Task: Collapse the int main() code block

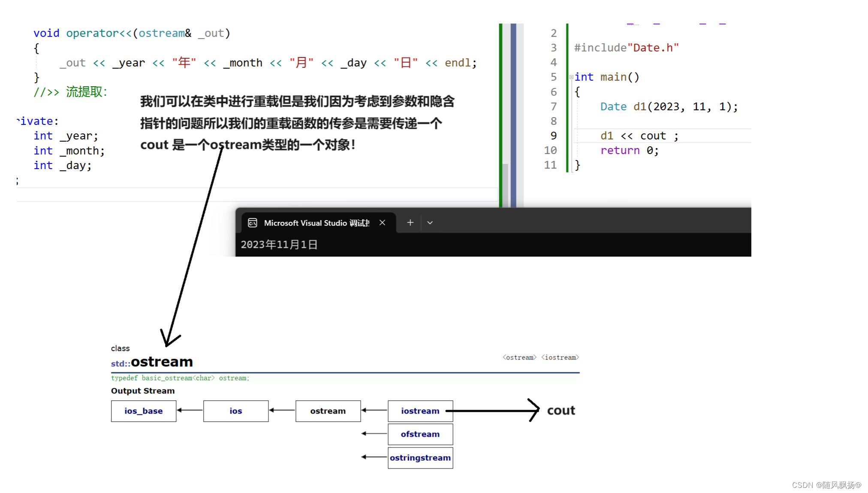Action: (x=571, y=77)
